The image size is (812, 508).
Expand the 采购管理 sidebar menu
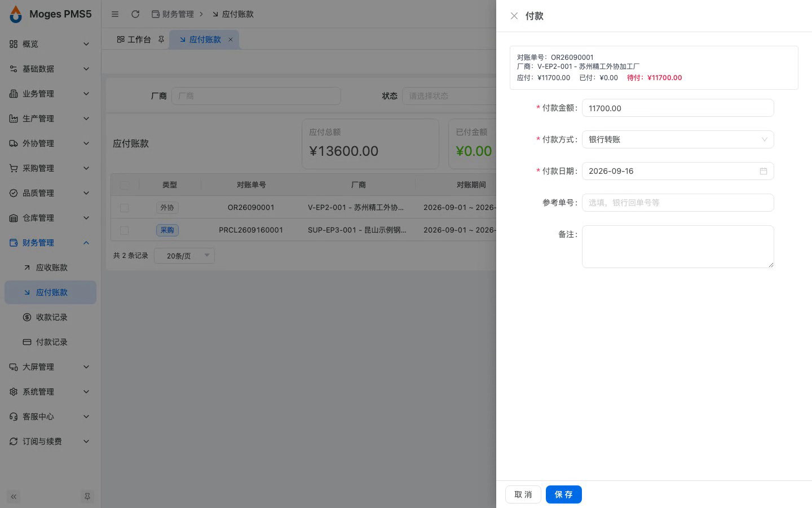point(50,168)
